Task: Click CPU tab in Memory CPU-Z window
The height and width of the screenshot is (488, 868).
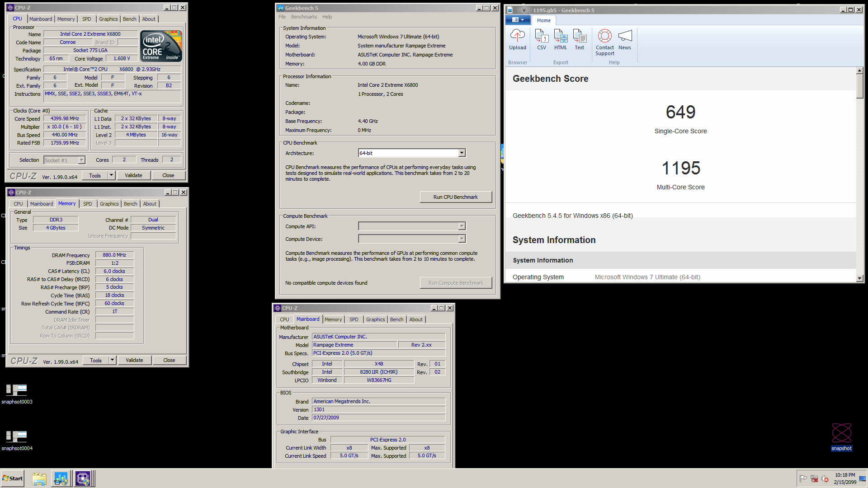Action: 18,204
